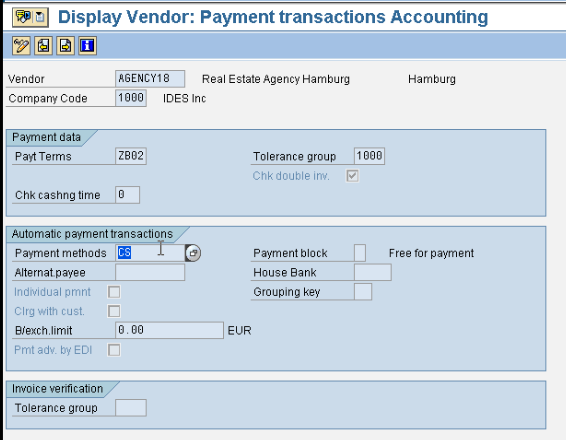Click the Payment data Tolerance group field
The image size is (566, 440).
pyautogui.click(x=369, y=156)
